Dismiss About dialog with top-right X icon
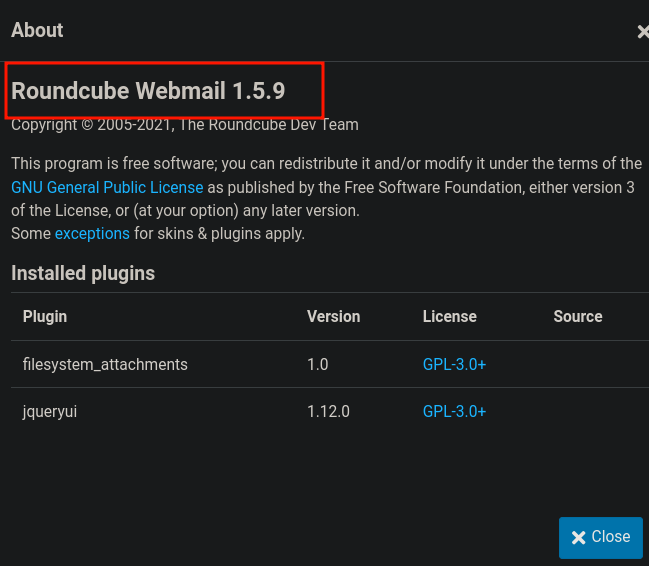 point(643,32)
